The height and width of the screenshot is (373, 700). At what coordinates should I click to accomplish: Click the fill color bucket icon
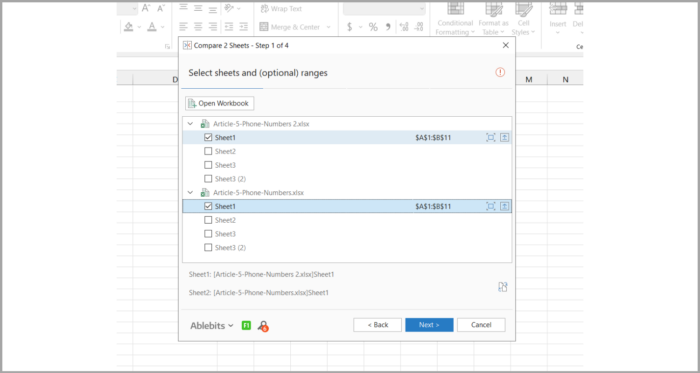[129, 27]
